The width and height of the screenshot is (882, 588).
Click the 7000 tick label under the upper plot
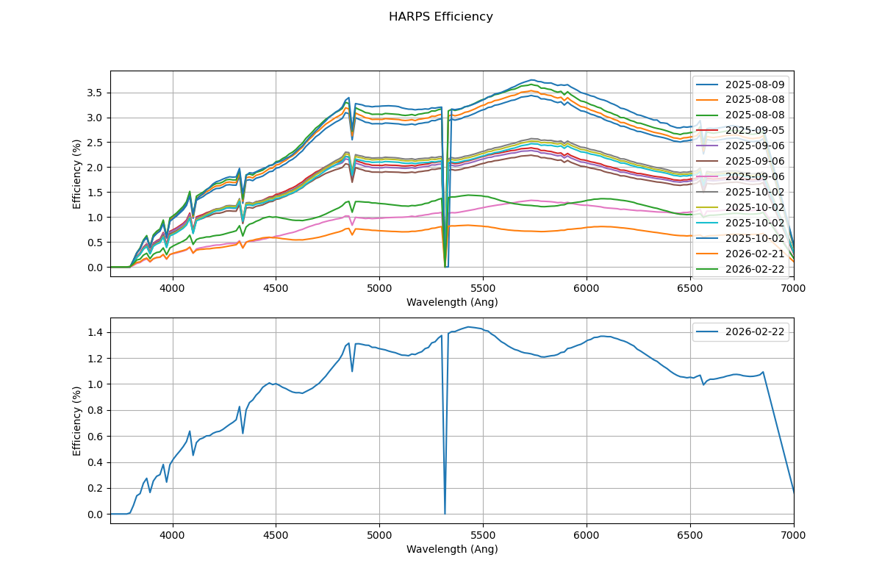click(793, 289)
